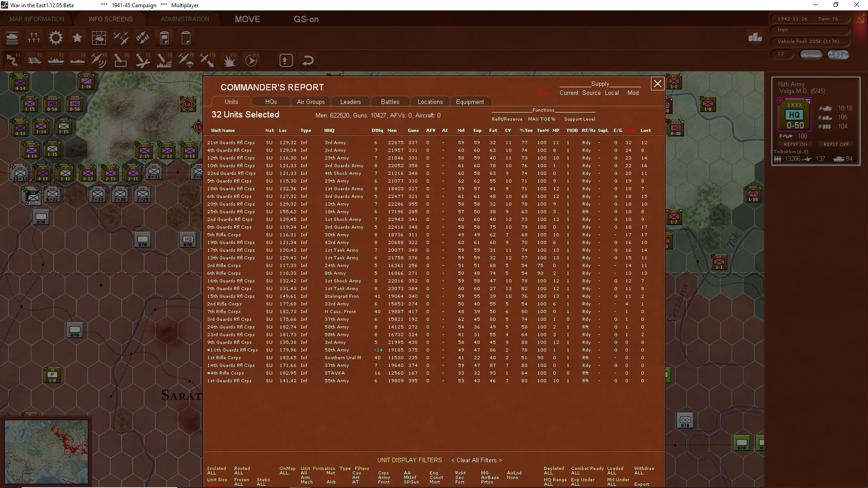Click the upward arrow box icon
Image resolution: width=868 pixels, height=488 pixels.
[286, 60]
